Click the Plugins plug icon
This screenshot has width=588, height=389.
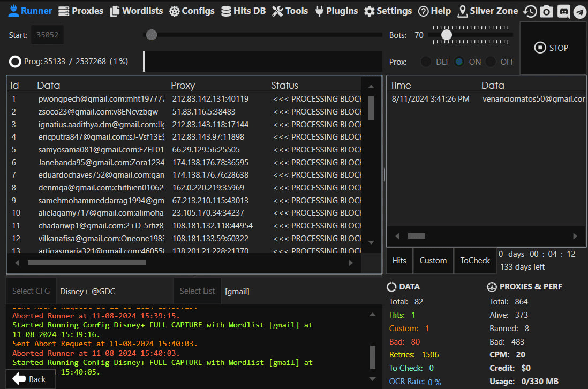pyautogui.click(x=319, y=11)
